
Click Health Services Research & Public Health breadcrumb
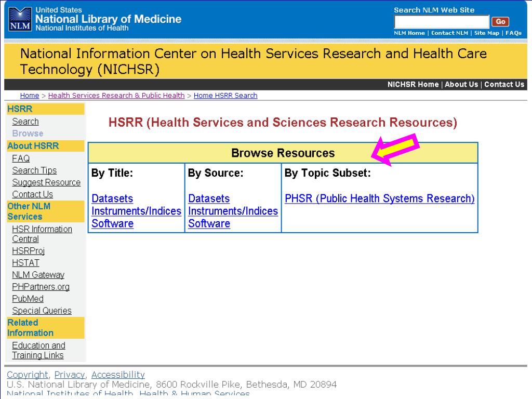pyautogui.click(x=116, y=96)
